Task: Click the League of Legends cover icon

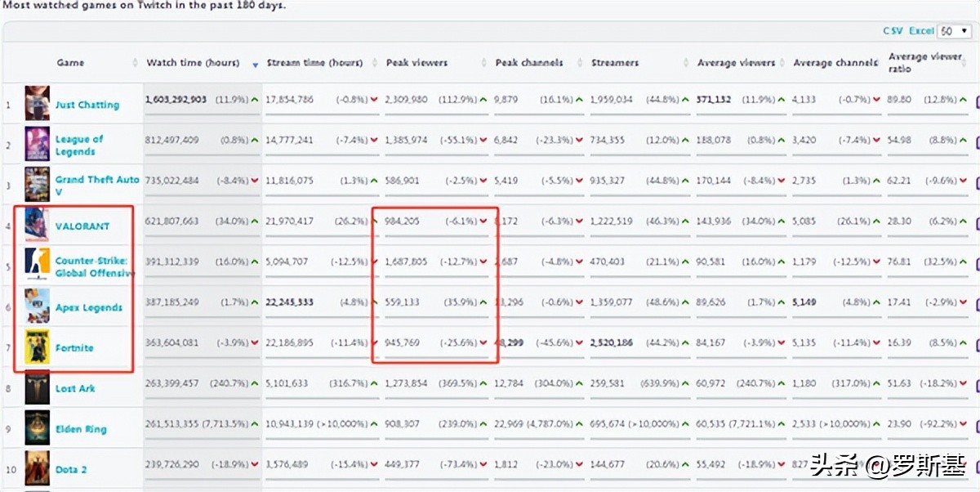Action: click(37, 145)
